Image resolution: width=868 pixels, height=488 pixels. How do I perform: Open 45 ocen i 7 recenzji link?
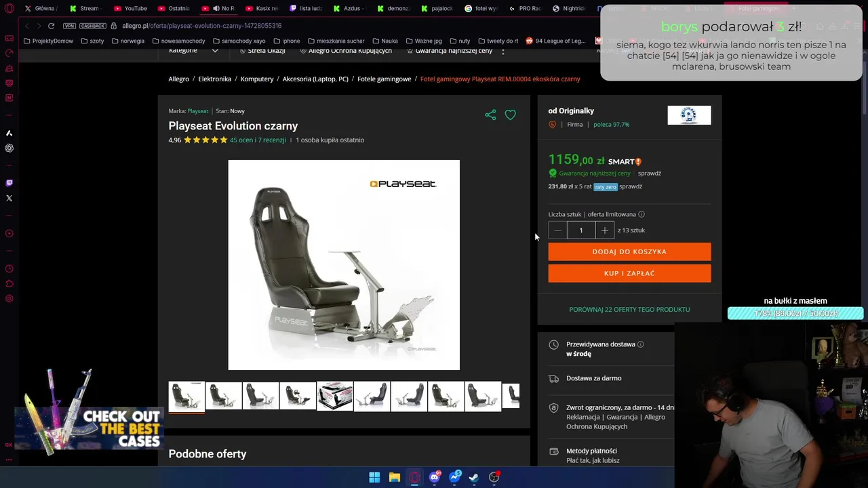click(x=258, y=140)
